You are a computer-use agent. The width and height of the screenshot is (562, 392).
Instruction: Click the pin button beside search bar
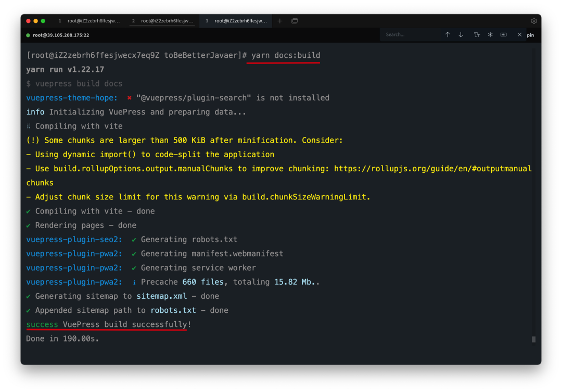[530, 35]
